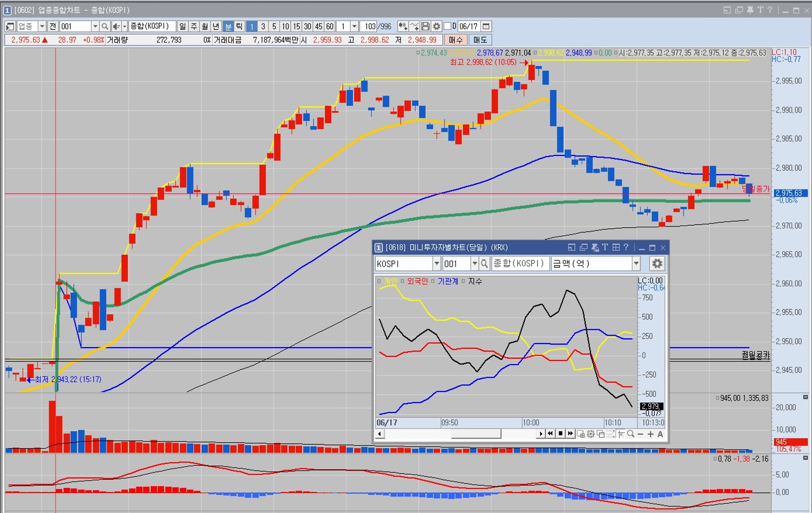Viewport: 812px width, 513px height.
Task: Click the speaker sound icon in toolbar
Action: pyautogui.click(x=116, y=26)
